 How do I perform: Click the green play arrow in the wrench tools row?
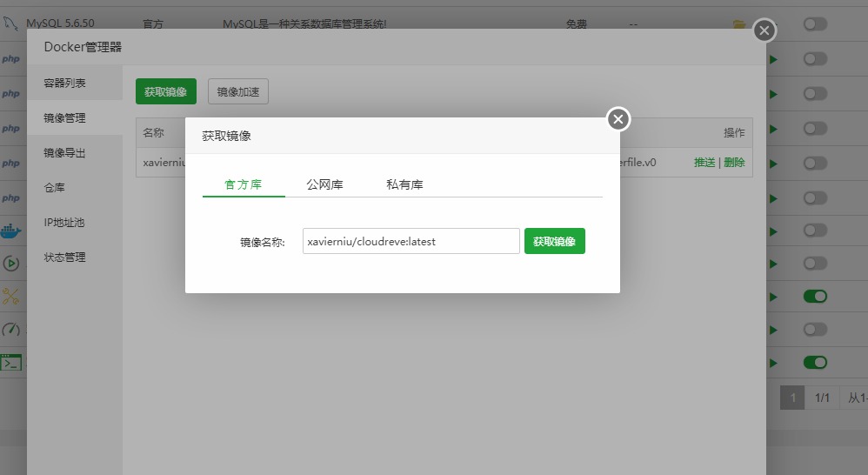[773, 298]
